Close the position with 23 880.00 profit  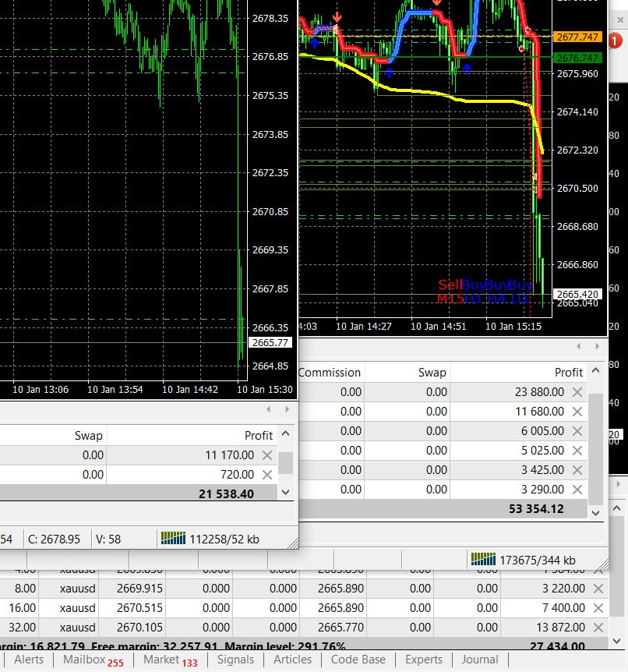[577, 392]
